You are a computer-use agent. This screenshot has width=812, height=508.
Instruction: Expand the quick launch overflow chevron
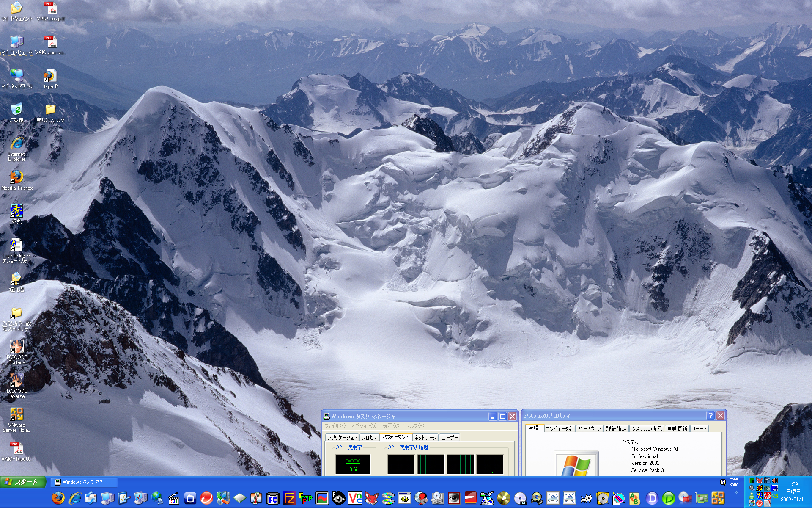pos(736,492)
